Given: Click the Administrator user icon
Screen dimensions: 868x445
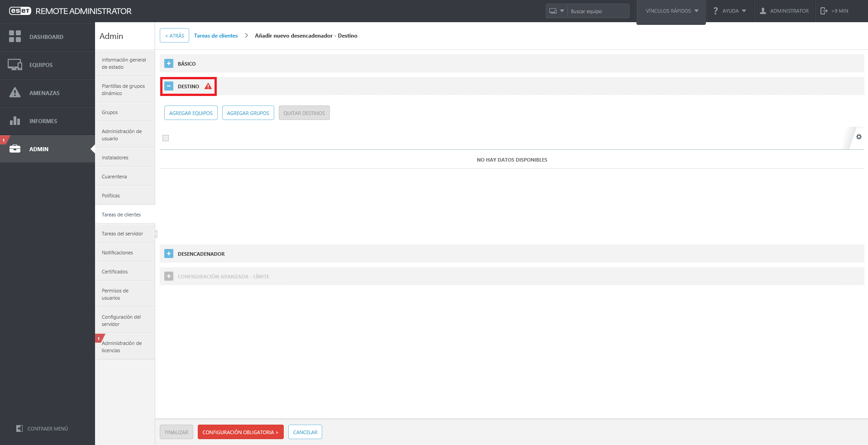Looking at the screenshot, I should (x=763, y=11).
